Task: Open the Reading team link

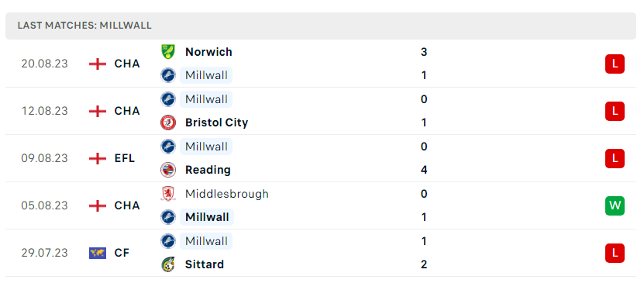Action: coord(208,170)
